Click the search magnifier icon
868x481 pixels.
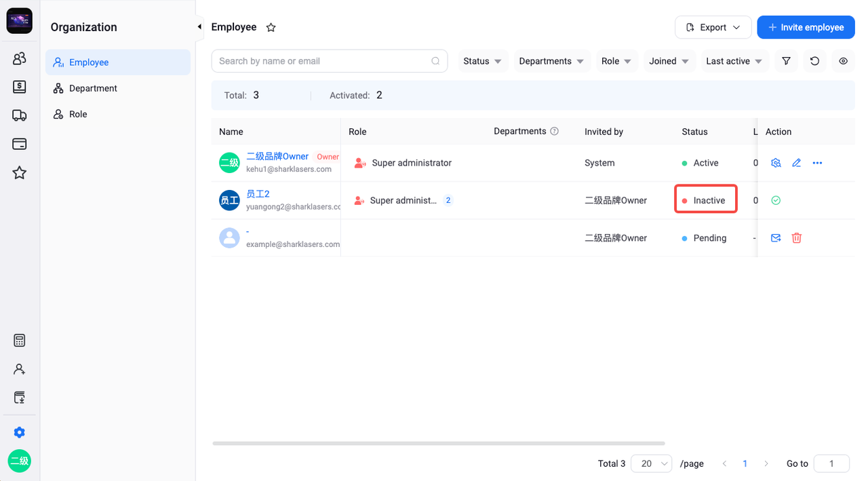pyautogui.click(x=435, y=61)
